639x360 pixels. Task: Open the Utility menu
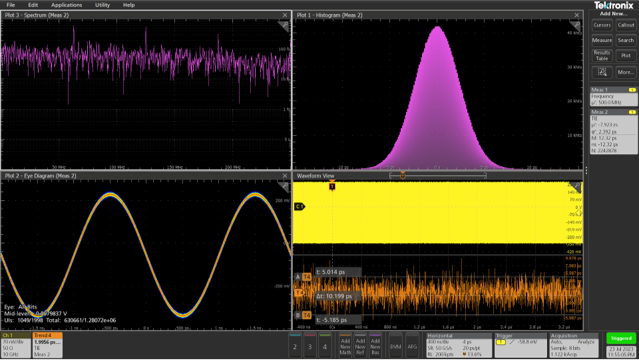[102, 5]
